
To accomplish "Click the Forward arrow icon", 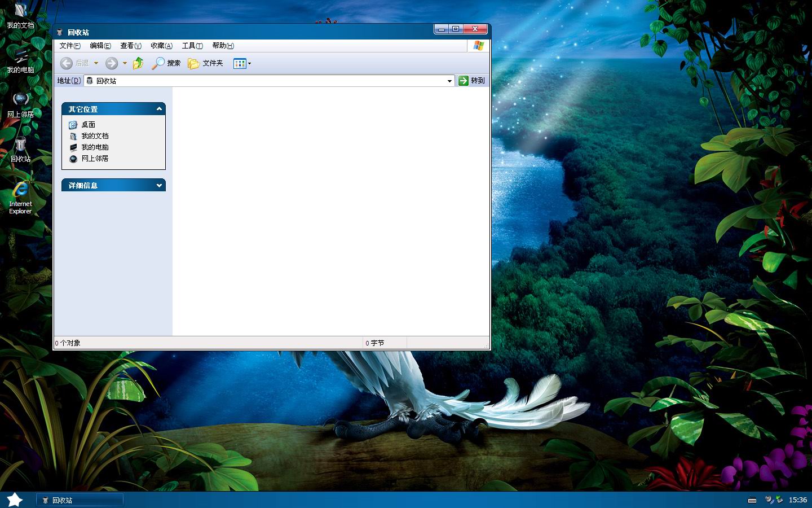I will coord(112,63).
